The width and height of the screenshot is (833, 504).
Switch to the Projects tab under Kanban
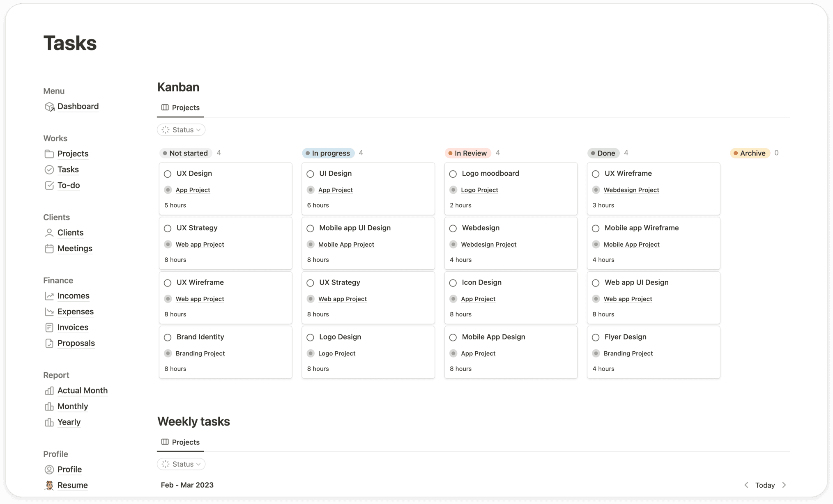(186, 108)
